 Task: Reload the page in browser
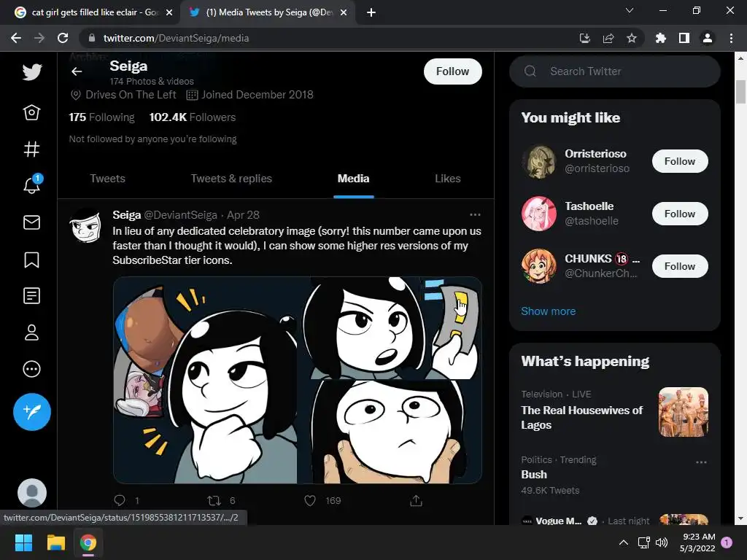pos(63,38)
